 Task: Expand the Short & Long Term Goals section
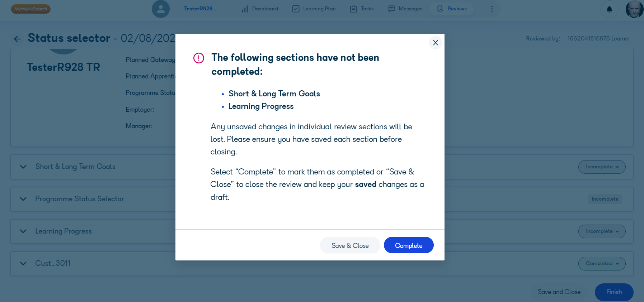pyautogui.click(x=23, y=167)
